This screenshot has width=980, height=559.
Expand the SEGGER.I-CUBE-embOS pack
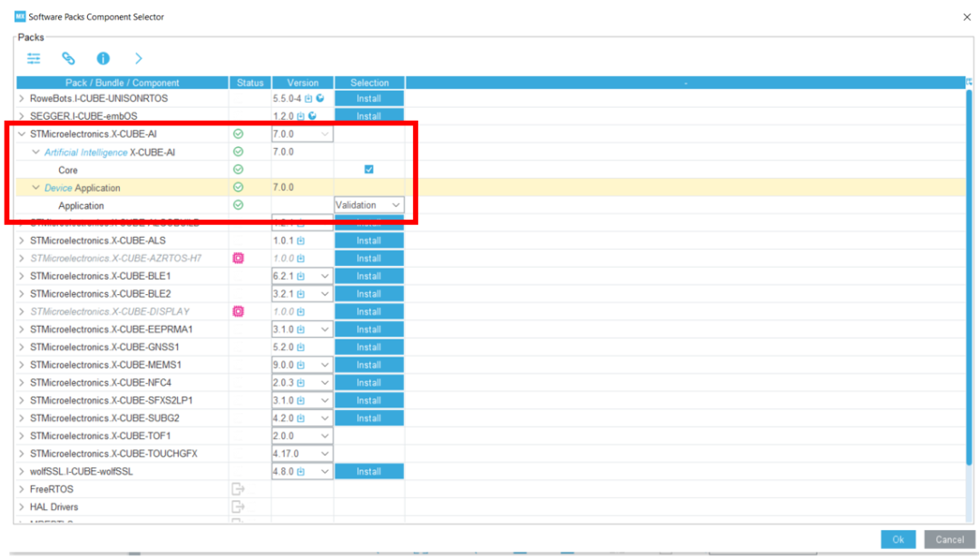(x=22, y=116)
